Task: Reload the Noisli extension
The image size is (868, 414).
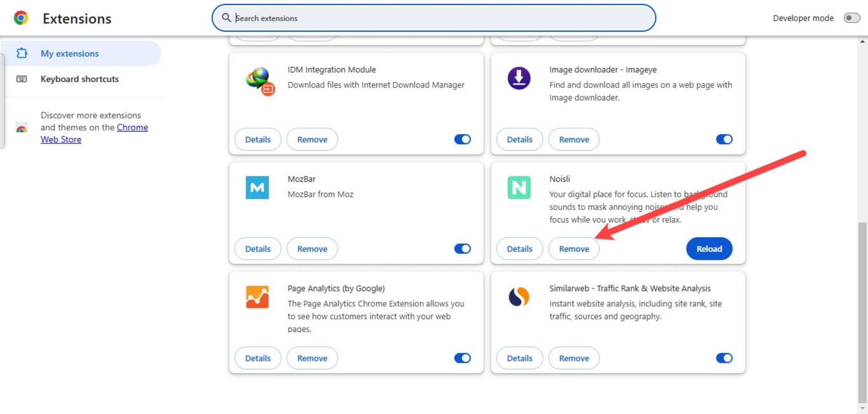Action: click(x=709, y=249)
